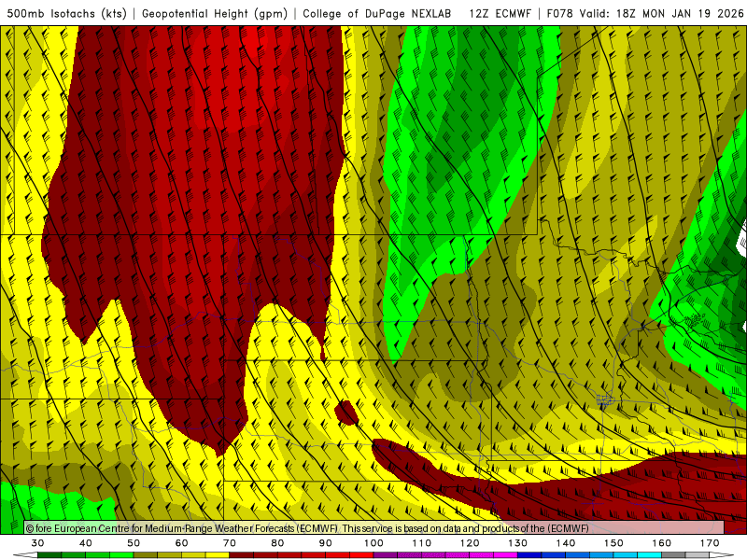Click the 50 label on the colorbar
The width and height of the screenshot is (747, 560).
(134, 543)
